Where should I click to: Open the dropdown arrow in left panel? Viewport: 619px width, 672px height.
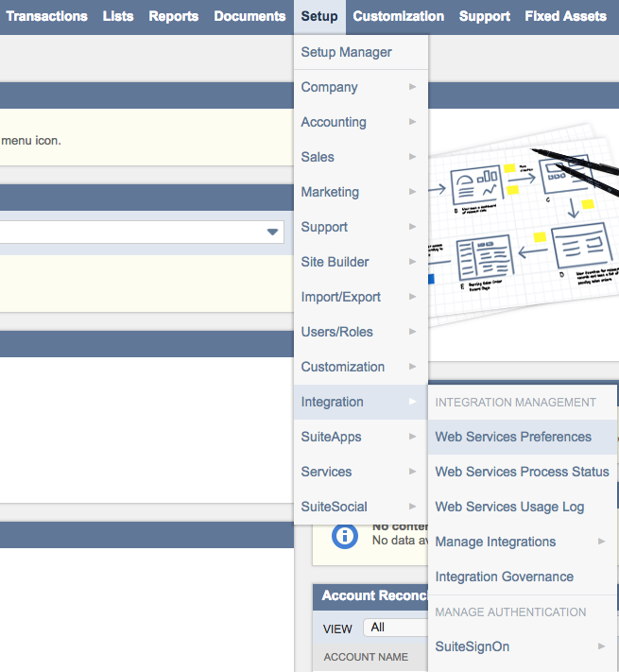coord(272,232)
